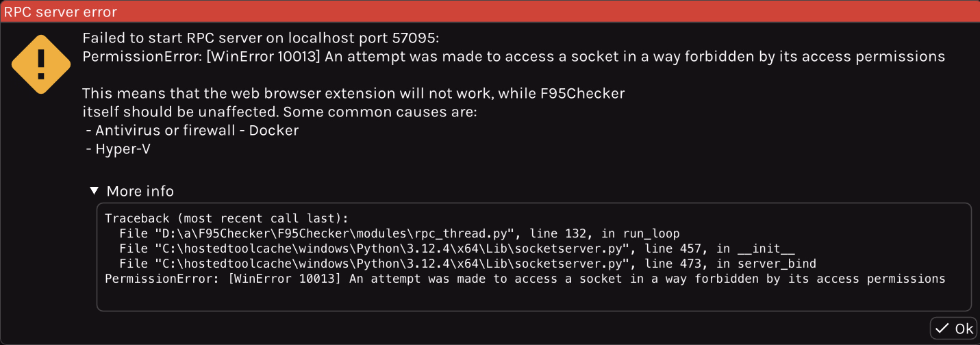Click the "Traceback (most recent call last)" line

point(227,218)
